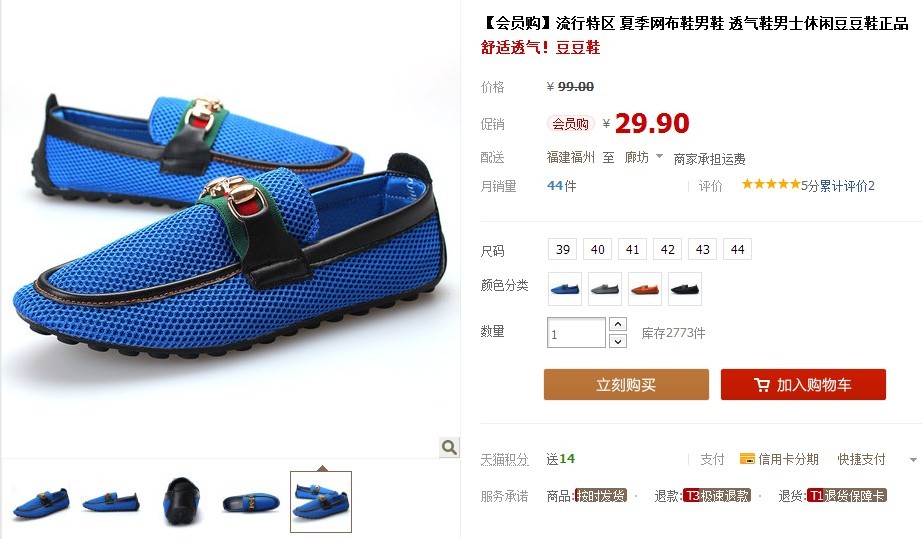
Task: Click the 立刻购买 button
Action: (x=626, y=385)
